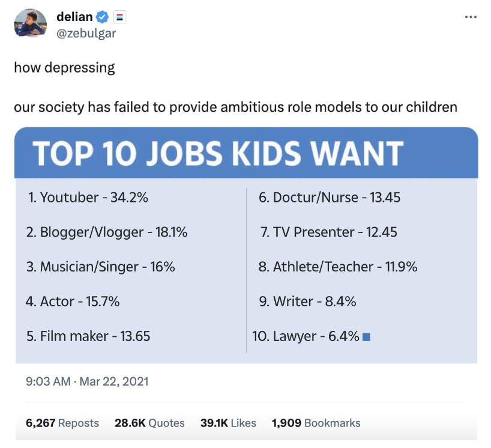Viewport: 491px width, 448px height.
Task: Open the 1,909 Bookmarks count
Action: (316, 423)
